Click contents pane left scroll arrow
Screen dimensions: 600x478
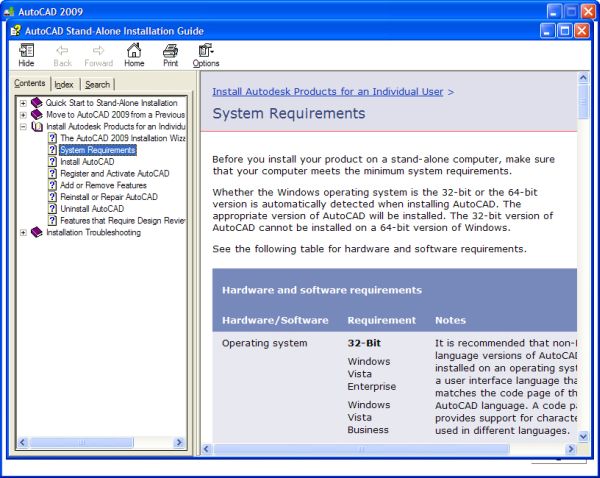[x=23, y=442]
